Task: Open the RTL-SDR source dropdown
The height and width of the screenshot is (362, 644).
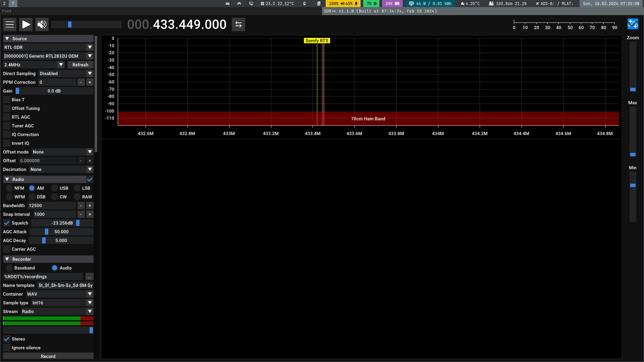Action: click(x=48, y=47)
